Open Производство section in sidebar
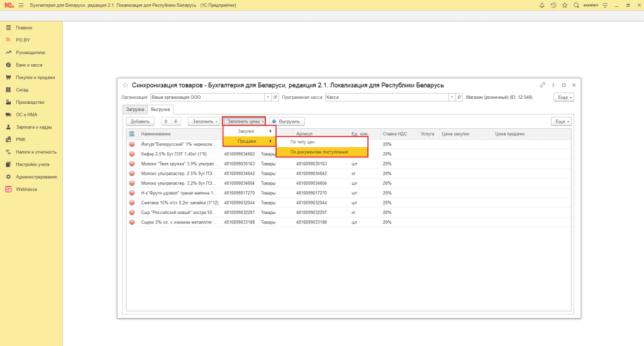The width and height of the screenshot is (644, 346). click(30, 103)
